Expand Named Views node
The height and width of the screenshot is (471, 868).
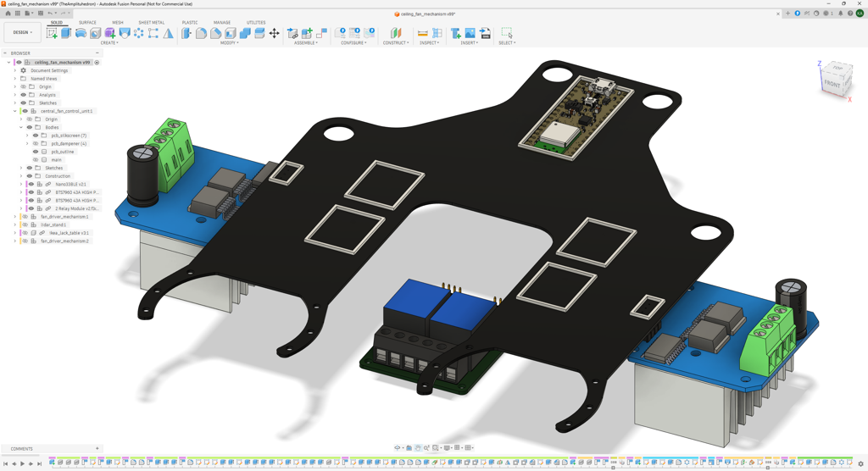click(15, 79)
